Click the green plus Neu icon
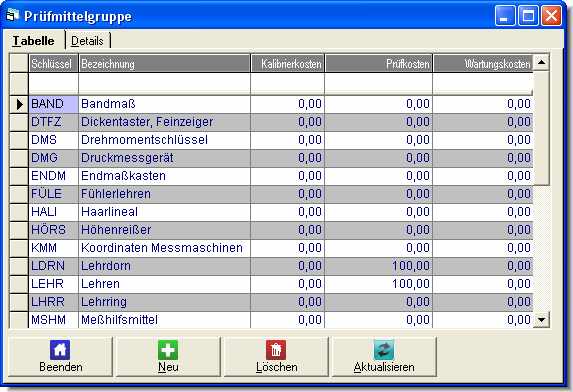Image resolution: width=573 pixels, height=392 pixels. tap(168, 350)
